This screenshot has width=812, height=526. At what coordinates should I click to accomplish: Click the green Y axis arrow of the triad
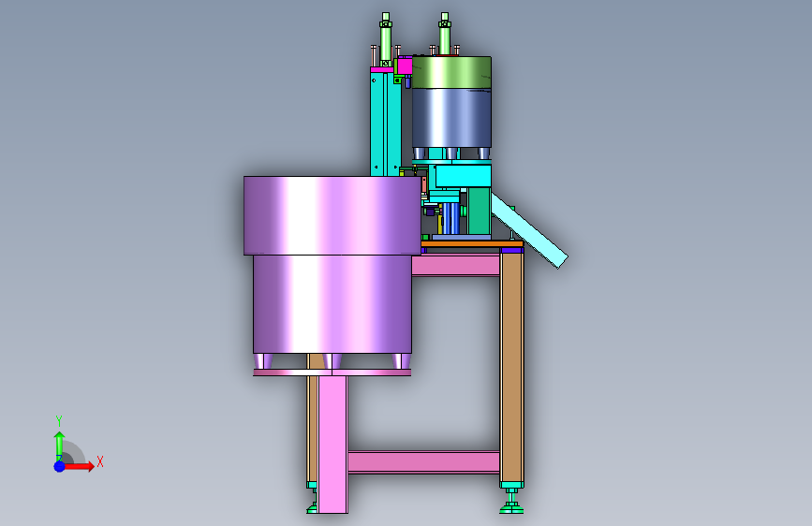(x=59, y=446)
